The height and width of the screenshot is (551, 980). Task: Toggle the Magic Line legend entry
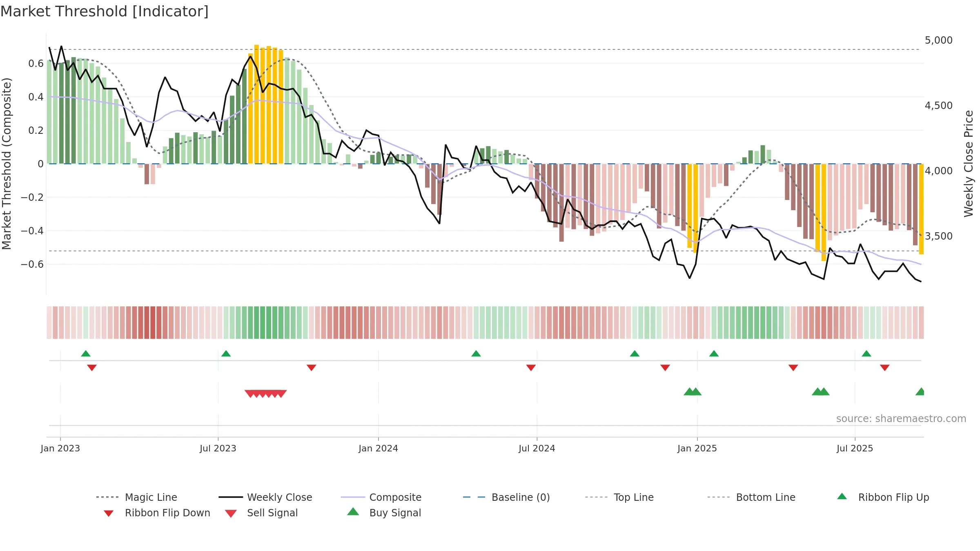click(137, 497)
